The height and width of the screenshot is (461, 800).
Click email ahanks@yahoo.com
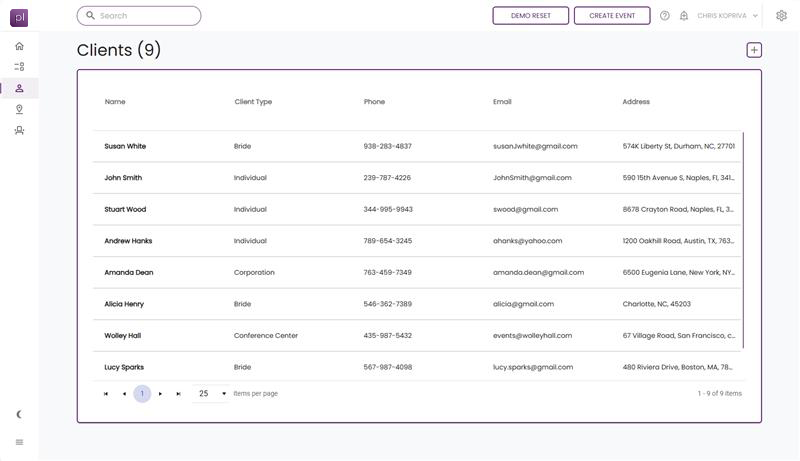(528, 241)
